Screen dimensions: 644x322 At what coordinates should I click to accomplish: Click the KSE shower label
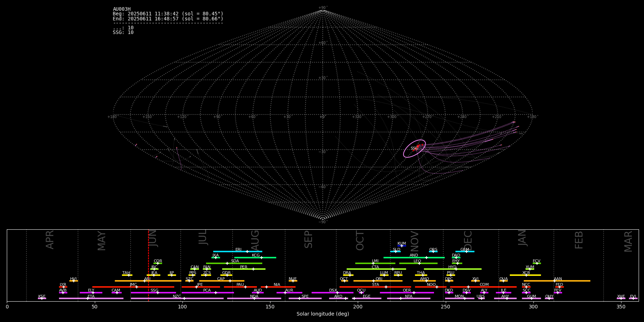pyautogui.click(x=42, y=297)
